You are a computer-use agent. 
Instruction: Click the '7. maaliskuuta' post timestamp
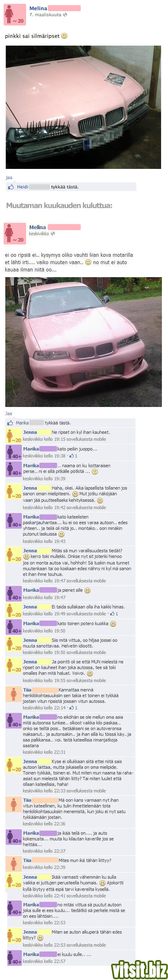point(45,15)
